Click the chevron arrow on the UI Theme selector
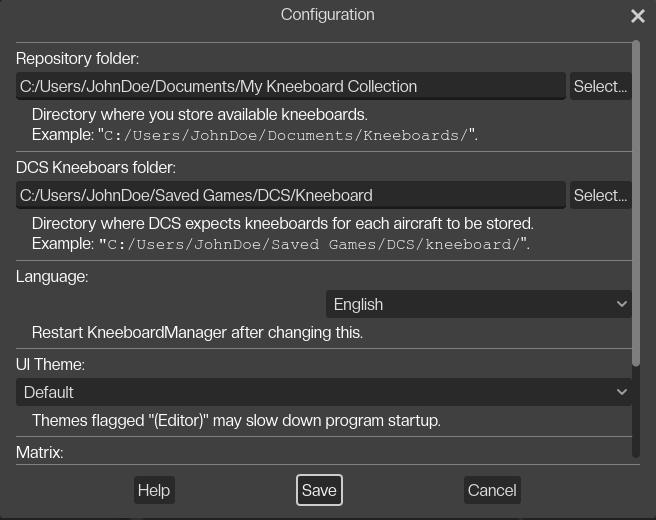 pyautogui.click(x=622, y=392)
